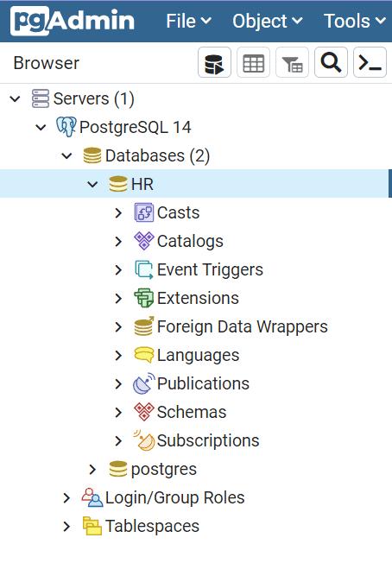
Task: Select the Login/Group Roles label
Action: tap(174, 497)
